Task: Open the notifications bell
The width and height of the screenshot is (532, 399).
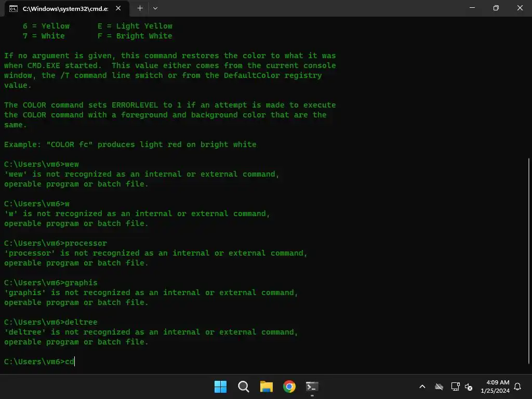Action: (x=517, y=387)
